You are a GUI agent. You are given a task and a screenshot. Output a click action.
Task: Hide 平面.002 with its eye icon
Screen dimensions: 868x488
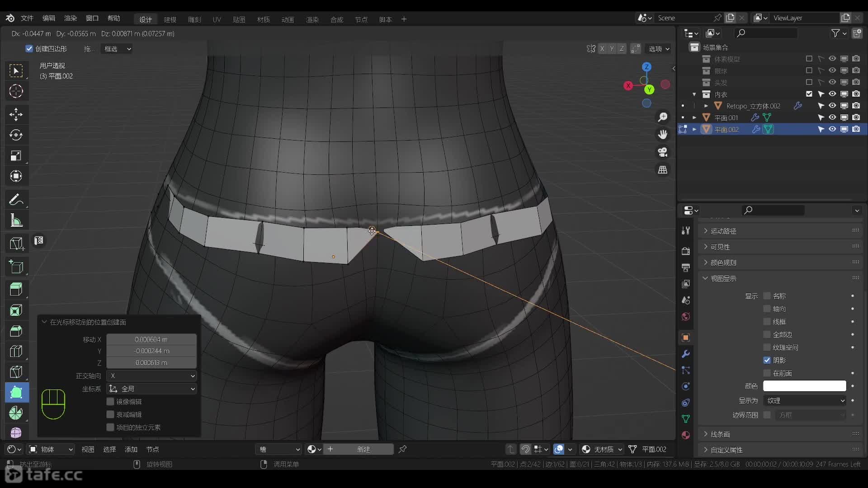click(x=832, y=129)
